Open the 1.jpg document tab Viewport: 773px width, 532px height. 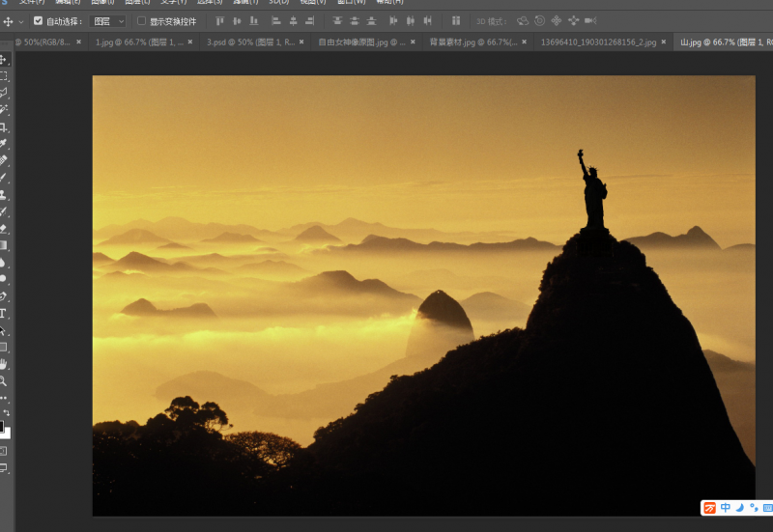[140, 42]
